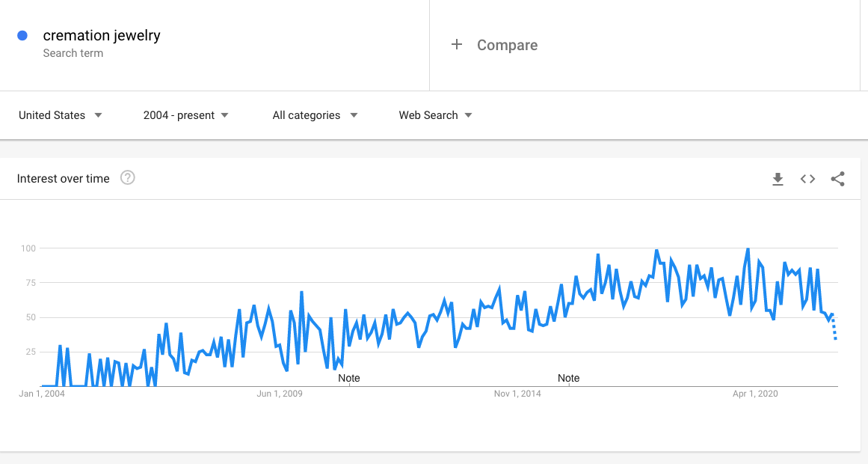Open help for Interest over time

point(128,178)
